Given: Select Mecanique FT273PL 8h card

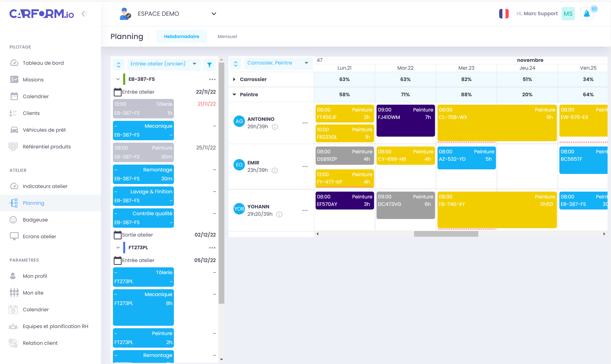Looking at the screenshot, I should pyautogui.click(x=143, y=308).
